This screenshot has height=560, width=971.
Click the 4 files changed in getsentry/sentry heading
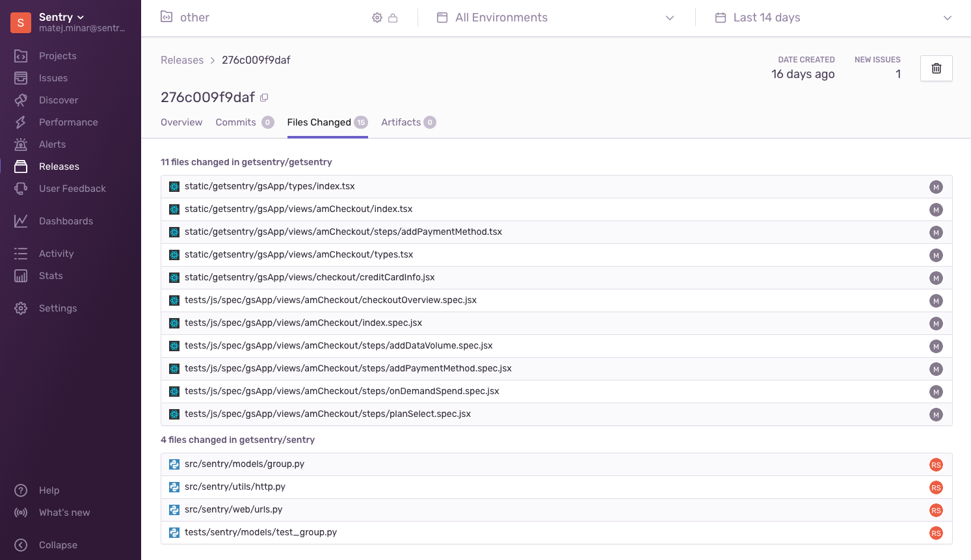point(237,440)
